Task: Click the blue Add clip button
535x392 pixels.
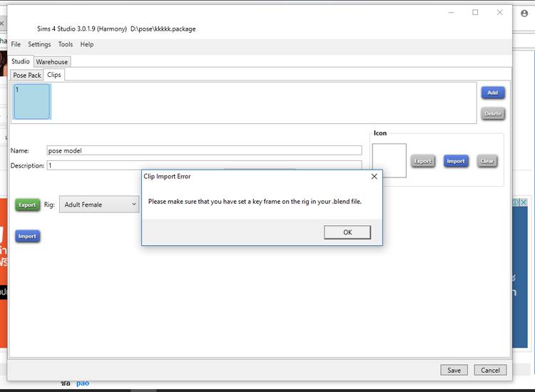Action: [x=493, y=93]
